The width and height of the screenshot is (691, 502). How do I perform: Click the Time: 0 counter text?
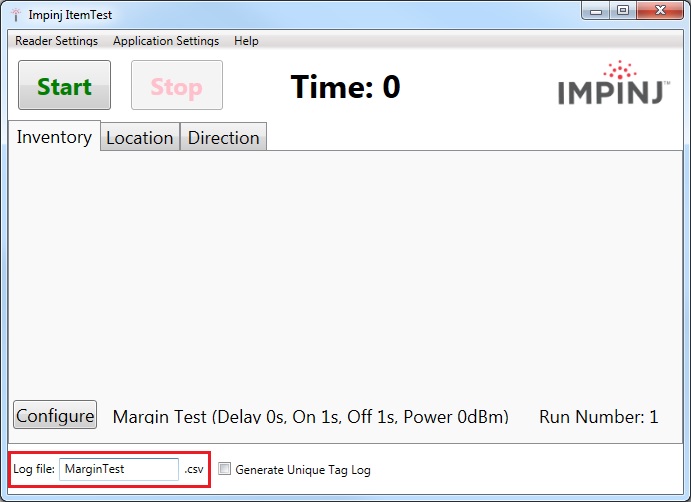click(x=346, y=86)
